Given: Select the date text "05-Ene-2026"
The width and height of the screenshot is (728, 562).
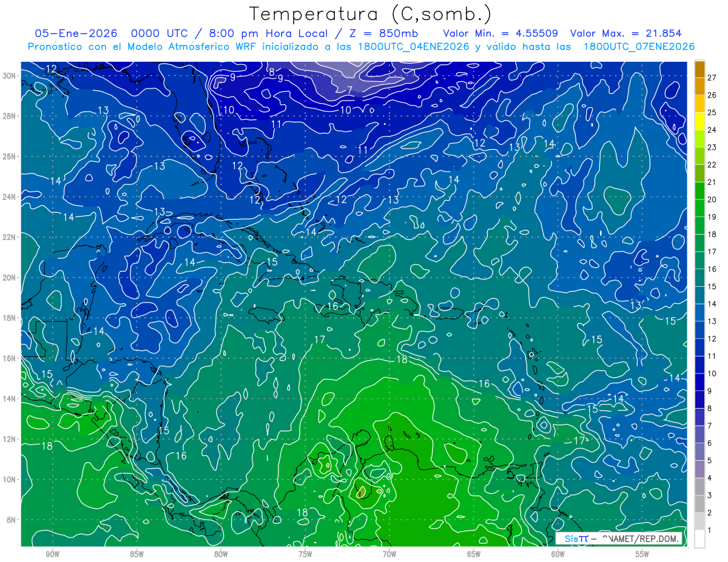Looking at the screenshot, I should (77, 33).
